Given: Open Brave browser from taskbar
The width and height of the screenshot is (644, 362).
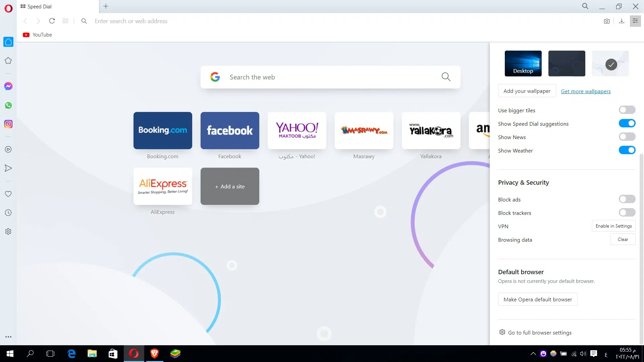Looking at the screenshot, I should [x=154, y=354].
